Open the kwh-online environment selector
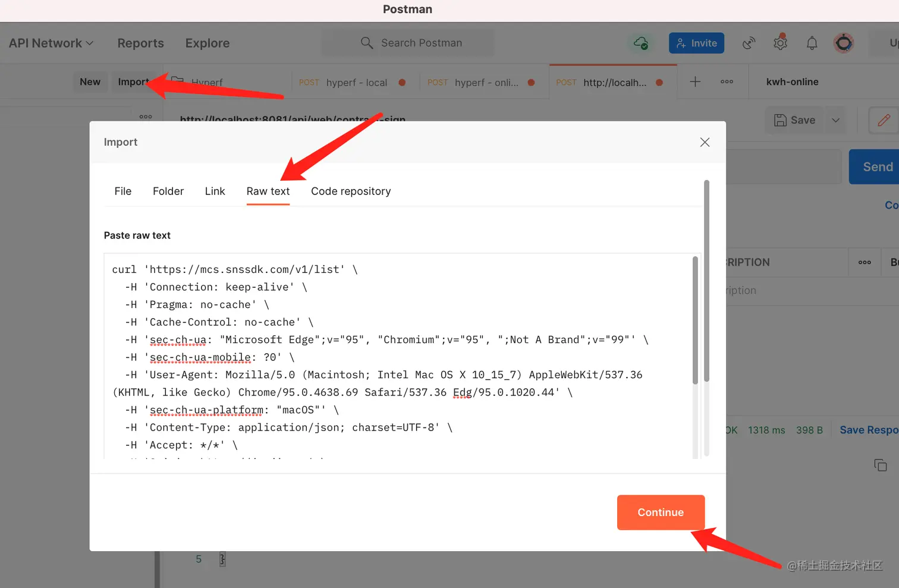This screenshot has width=899, height=588. (792, 81)
